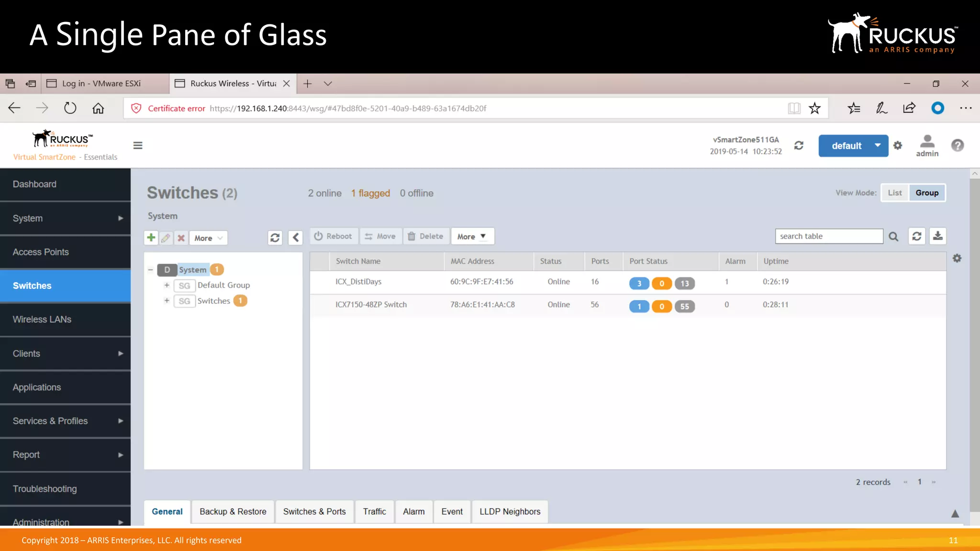
Task: Click the table column settings gear
Action: point(957,258)
